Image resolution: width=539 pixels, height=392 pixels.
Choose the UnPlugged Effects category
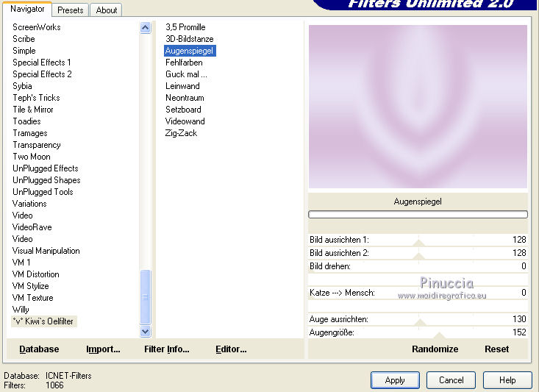(x=46, y=168)
